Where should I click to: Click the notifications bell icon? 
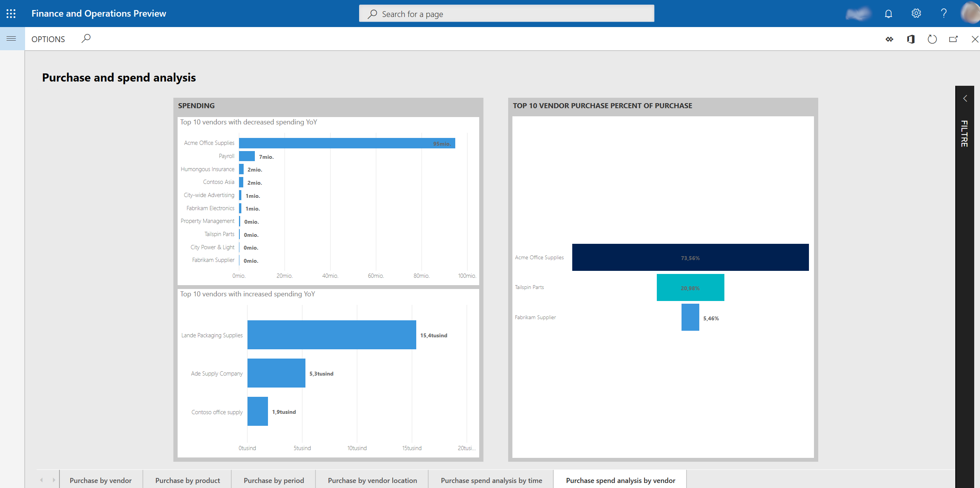889,13
